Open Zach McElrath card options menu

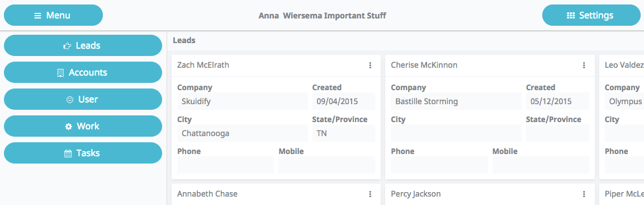[x=370, y=65]
